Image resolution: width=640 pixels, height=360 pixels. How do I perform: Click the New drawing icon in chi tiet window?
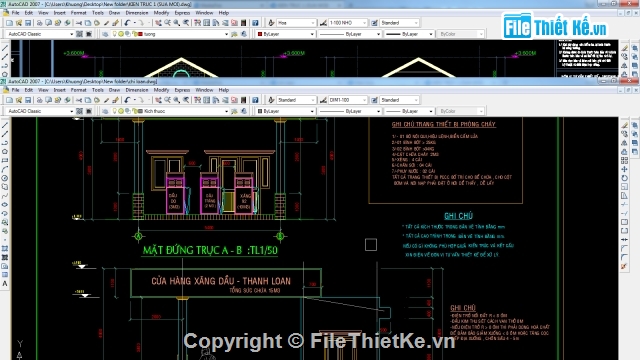point(9,100)
